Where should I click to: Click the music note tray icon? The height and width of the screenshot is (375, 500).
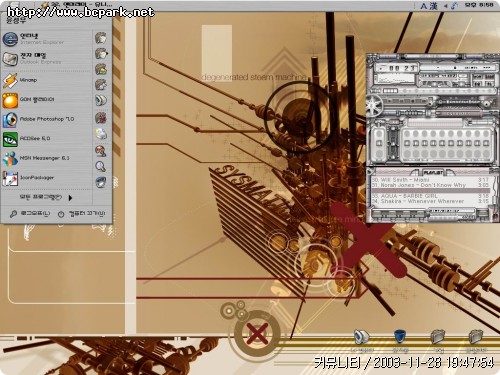tap(455, 6)
